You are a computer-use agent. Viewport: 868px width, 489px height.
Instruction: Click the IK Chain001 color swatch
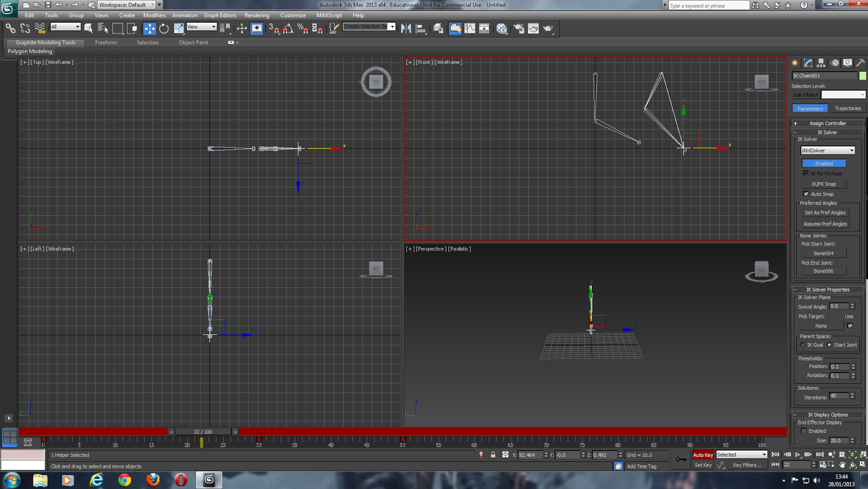[863, 75]
